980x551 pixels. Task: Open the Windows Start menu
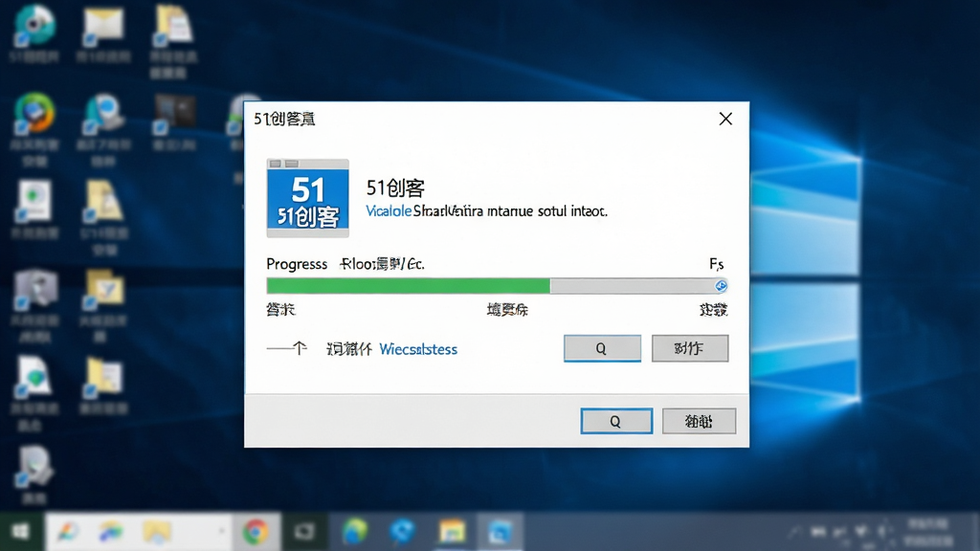pos(21,532)
